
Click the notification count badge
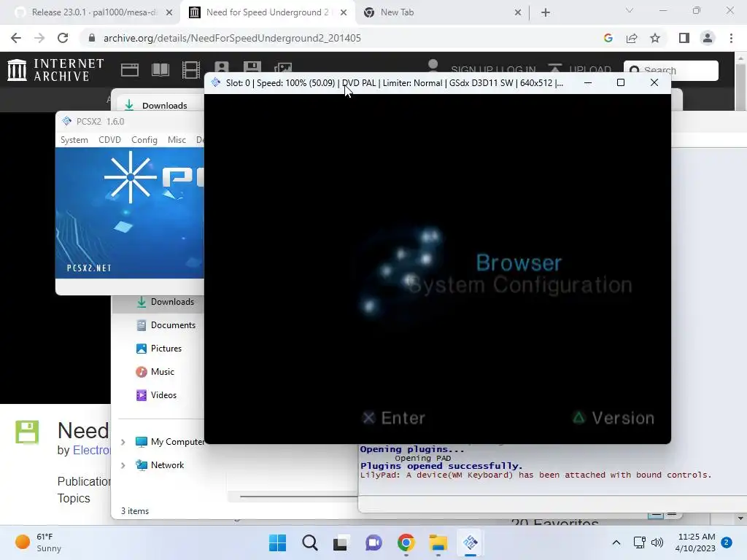click(x=727, y=542)
